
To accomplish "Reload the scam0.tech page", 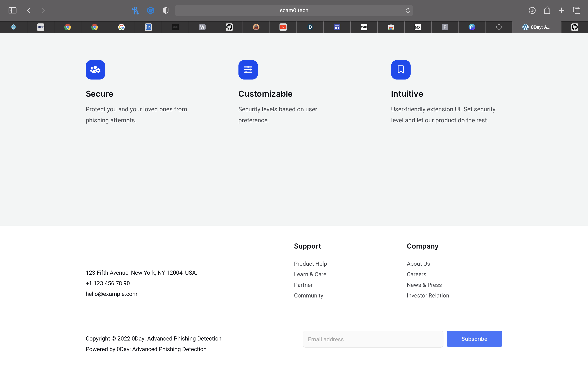I will 408,10.
